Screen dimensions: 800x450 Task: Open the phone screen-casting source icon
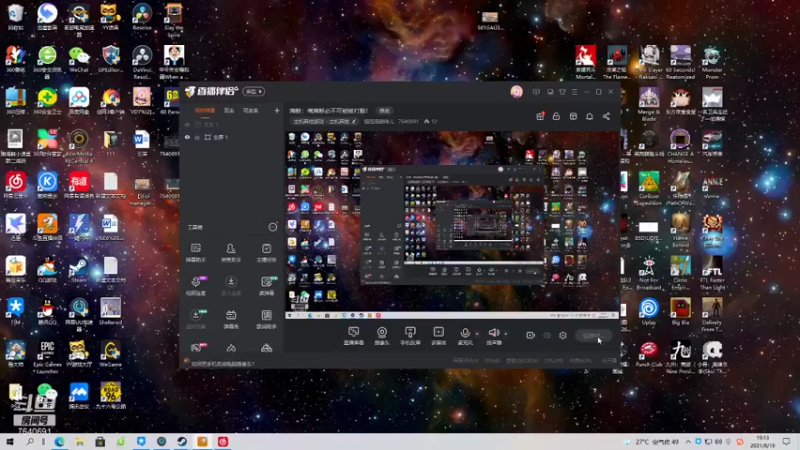pyautogui.click(x=410, y=333)
